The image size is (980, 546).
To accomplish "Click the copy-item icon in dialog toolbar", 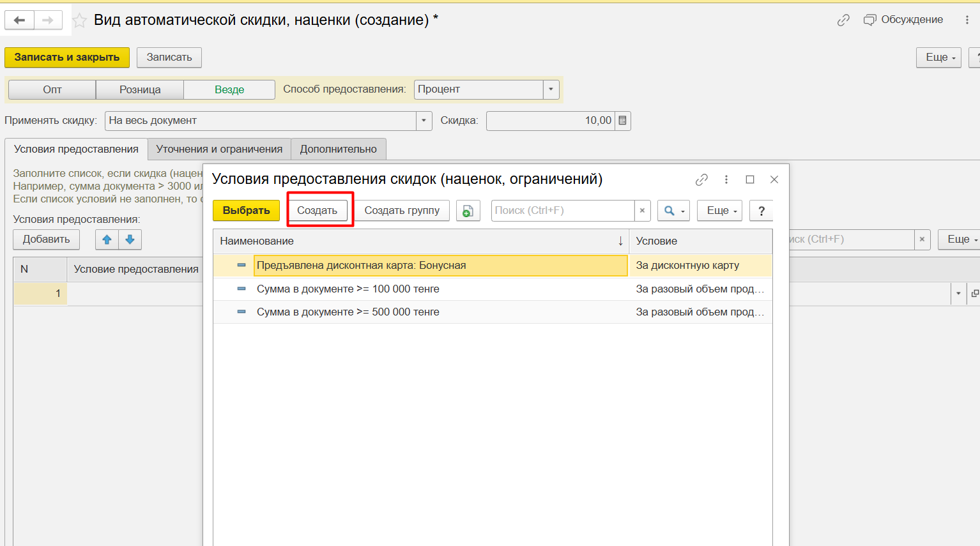I will click(x=468, y=211).
